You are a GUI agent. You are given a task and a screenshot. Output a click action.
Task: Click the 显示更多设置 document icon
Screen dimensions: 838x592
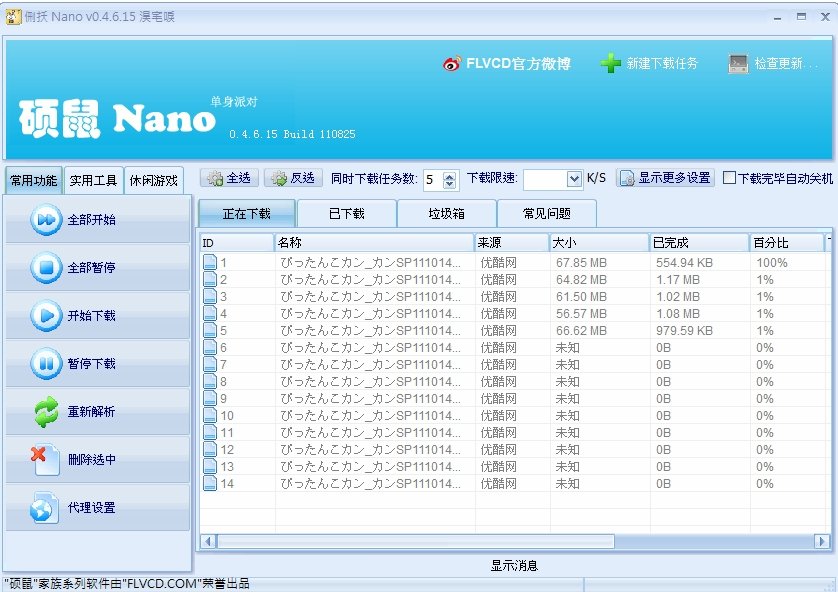pyautogui.click(x=626, y=178)
